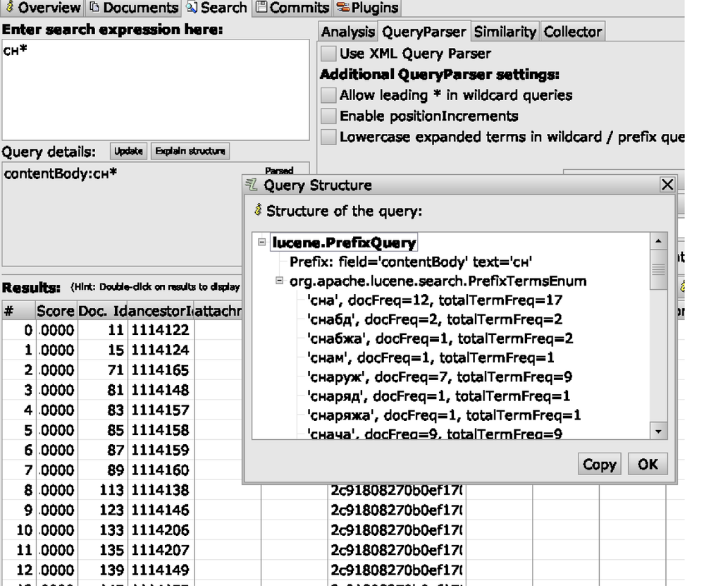
Task: Select term 'сна' docFreq=12 row
Action: (435, 300)
